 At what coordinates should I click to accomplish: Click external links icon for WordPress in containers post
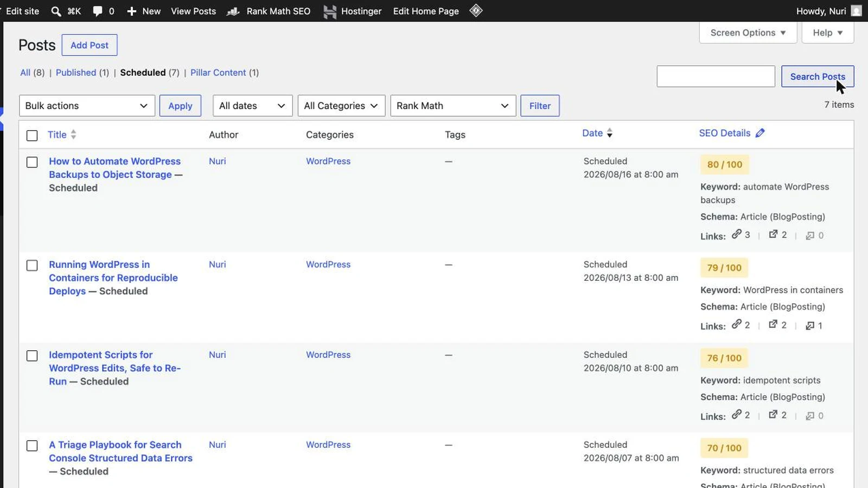773,324
